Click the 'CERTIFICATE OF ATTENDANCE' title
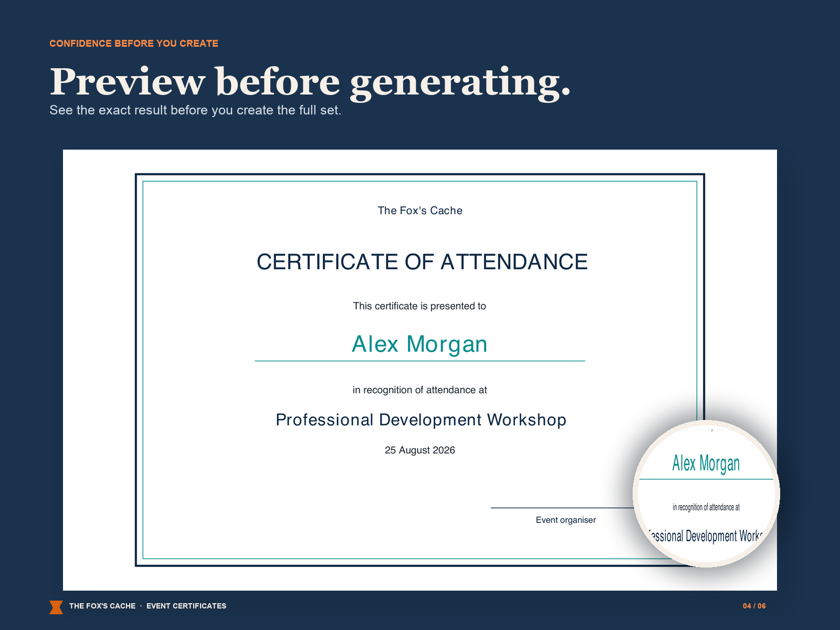The image size is (840, 630). [x=422, y=262]
